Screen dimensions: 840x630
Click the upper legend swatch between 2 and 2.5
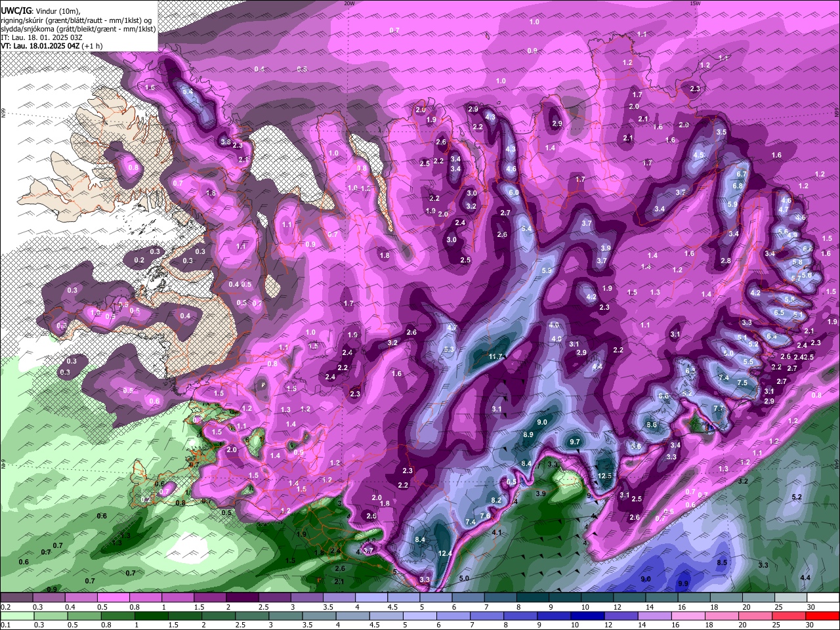click(x=241, y=598)
